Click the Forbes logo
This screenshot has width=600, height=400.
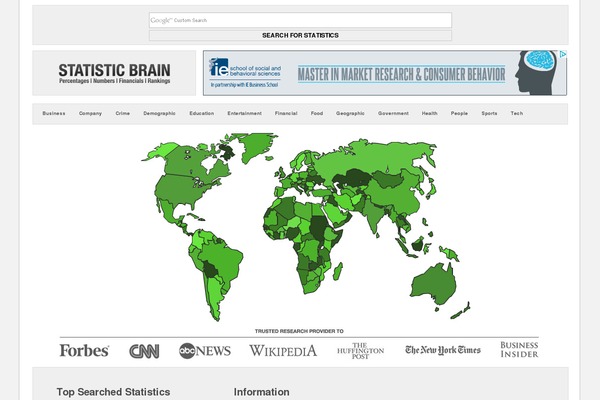click(84, 351)
